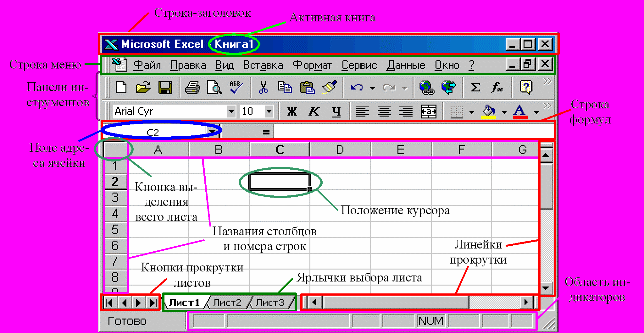The height and width of the screenshot is (333, 644).
Task: Align text left icon
Action: click(x=362, y=111)
